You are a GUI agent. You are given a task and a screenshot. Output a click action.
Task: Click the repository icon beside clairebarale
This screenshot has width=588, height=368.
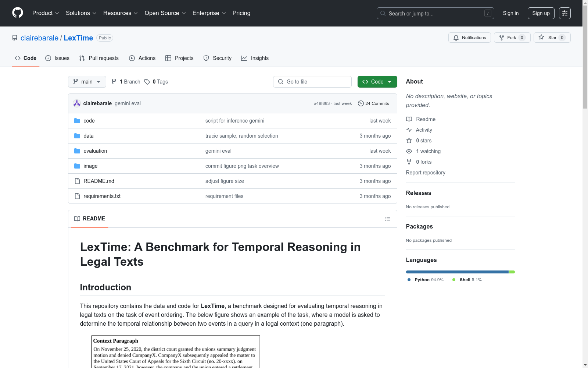15,38
